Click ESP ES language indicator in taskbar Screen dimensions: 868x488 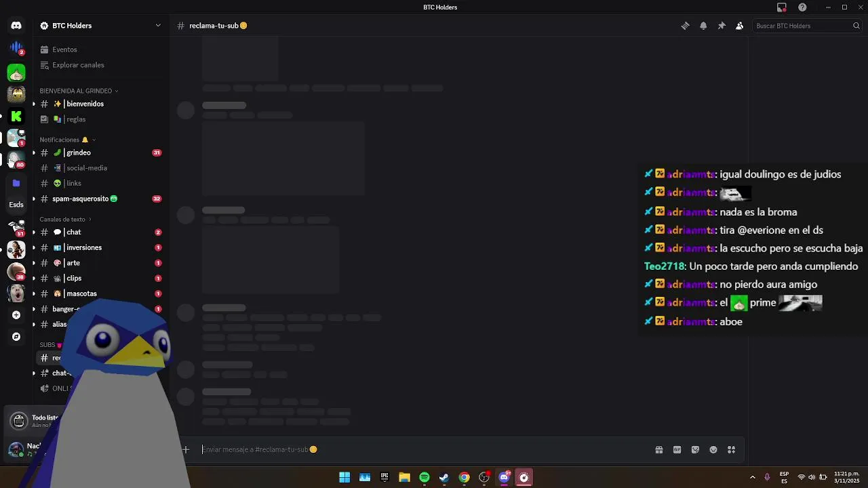pos(785,477)
